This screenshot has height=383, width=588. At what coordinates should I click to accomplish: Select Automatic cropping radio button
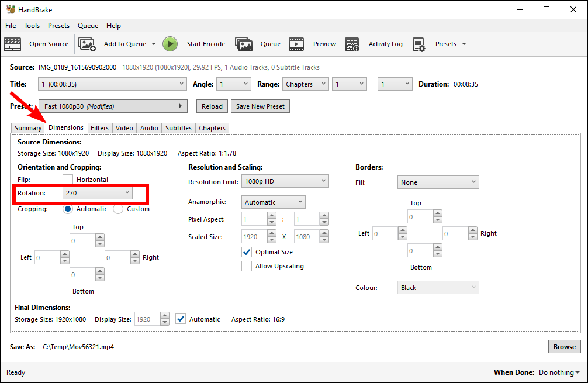click(x=68, y=209)
